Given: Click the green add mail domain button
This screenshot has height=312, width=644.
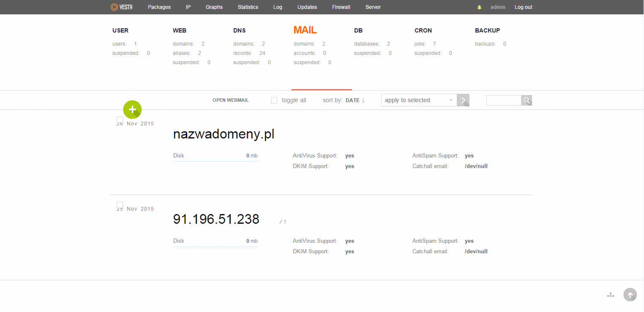Looking at the screenshot, I should [132, 110].
